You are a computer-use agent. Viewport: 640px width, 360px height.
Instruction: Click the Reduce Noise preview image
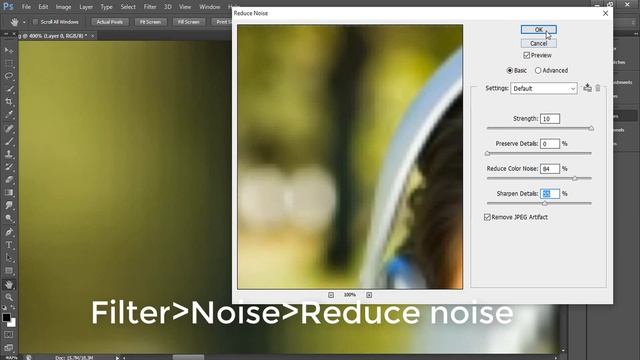350,157
